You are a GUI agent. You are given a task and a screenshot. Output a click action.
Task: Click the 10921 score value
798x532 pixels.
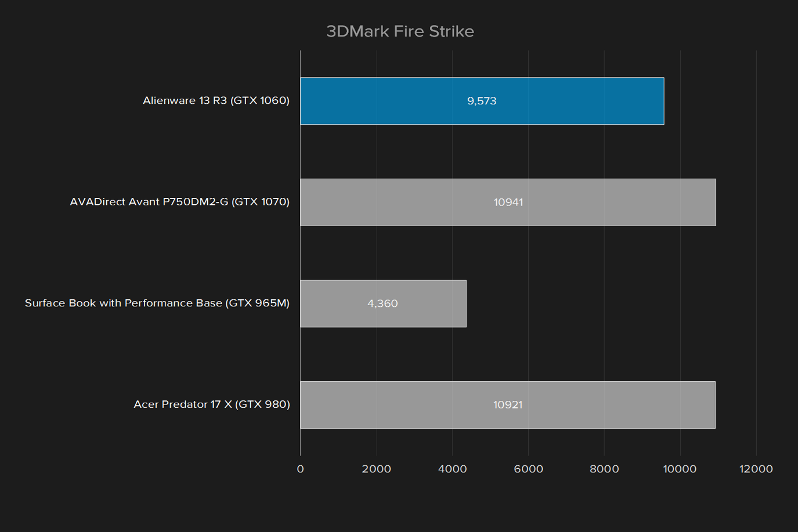coord(508,405)
